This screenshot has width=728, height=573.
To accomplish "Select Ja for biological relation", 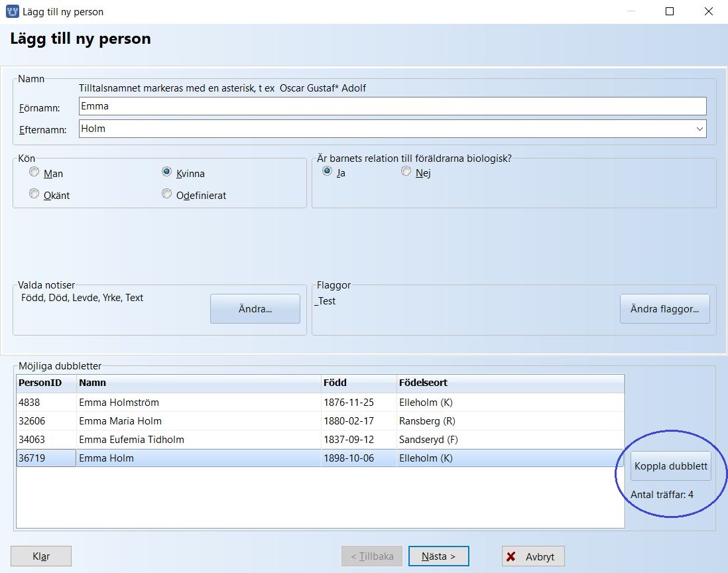I will coord(328,171).
